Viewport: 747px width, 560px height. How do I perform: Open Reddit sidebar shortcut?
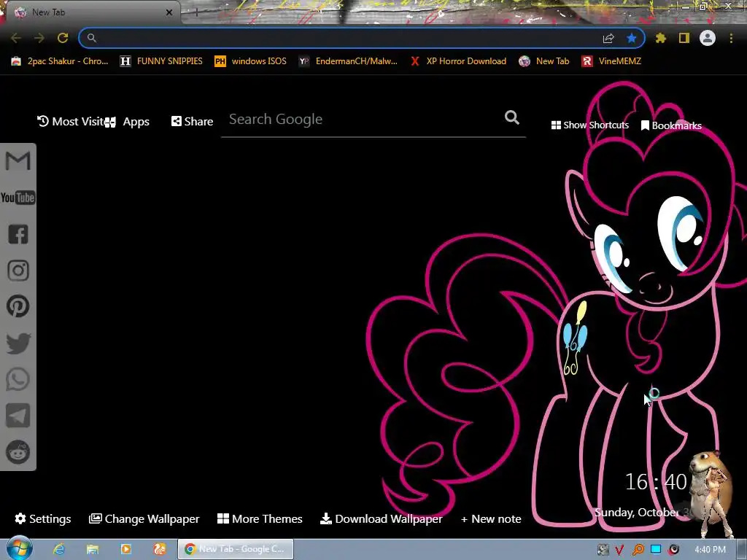(18, 452)
